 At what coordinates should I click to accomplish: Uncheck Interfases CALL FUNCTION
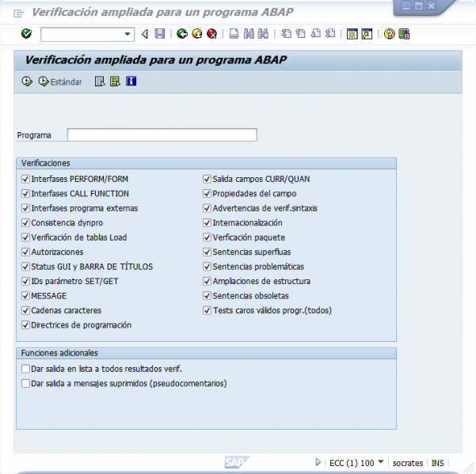(x=25, y=194)
